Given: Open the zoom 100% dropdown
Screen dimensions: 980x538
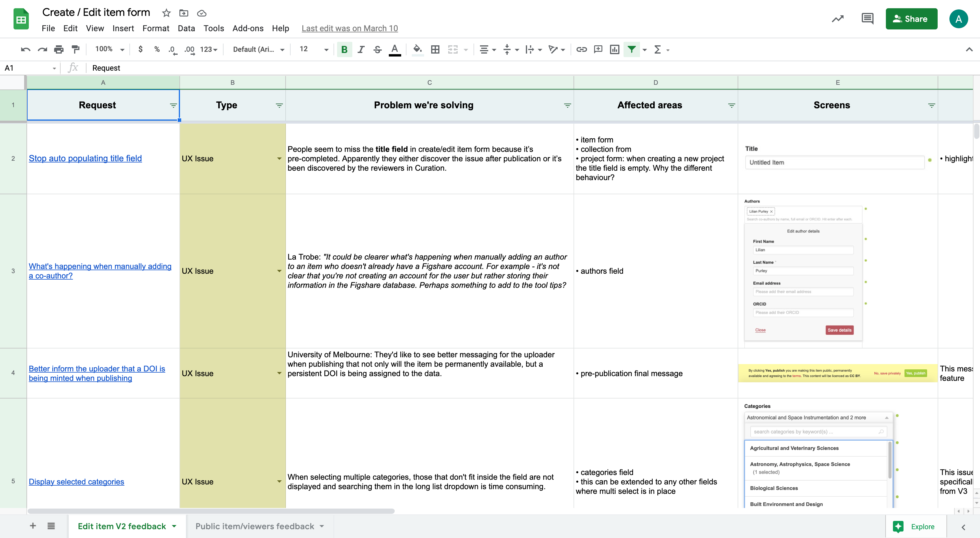Looking at the screenshot, I should [110, 49].
